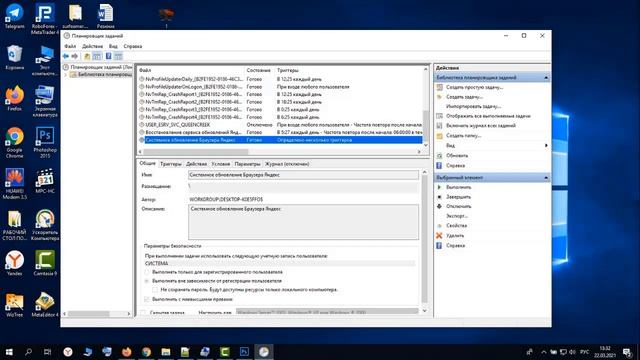Switch to 'Условия' tab
640x360 pixels.
220,164
